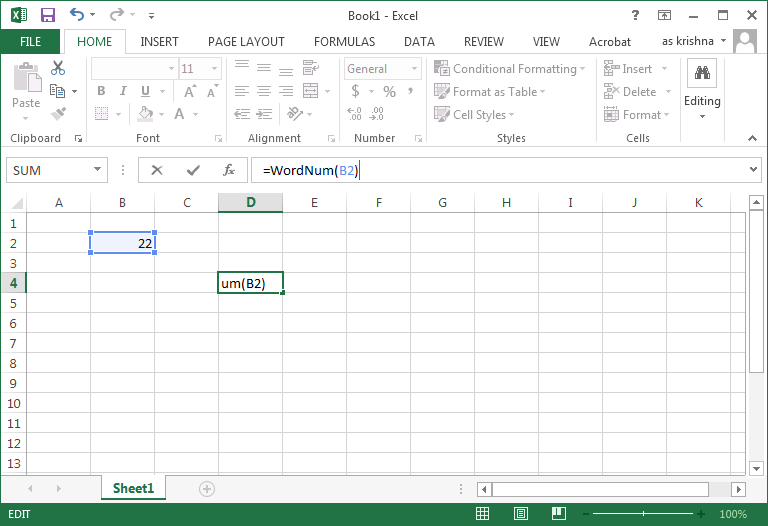Click the Find binoculars icon in Editing
Image resolution: width=768 pixels, height=526 pixels.
702,73
